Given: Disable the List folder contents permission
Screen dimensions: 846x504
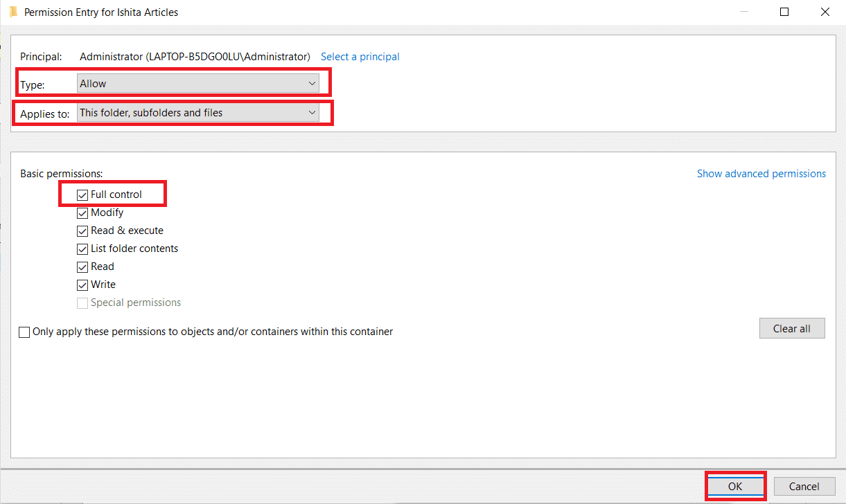Looking at the screenshot, I should click(82, 249).
